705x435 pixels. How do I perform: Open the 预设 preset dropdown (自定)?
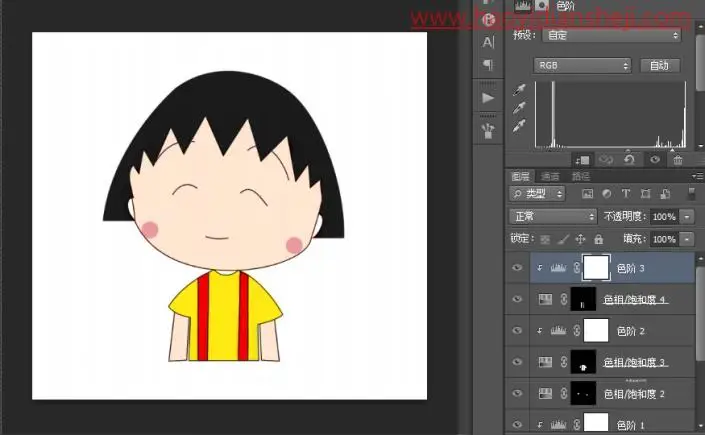click(611, 35)
